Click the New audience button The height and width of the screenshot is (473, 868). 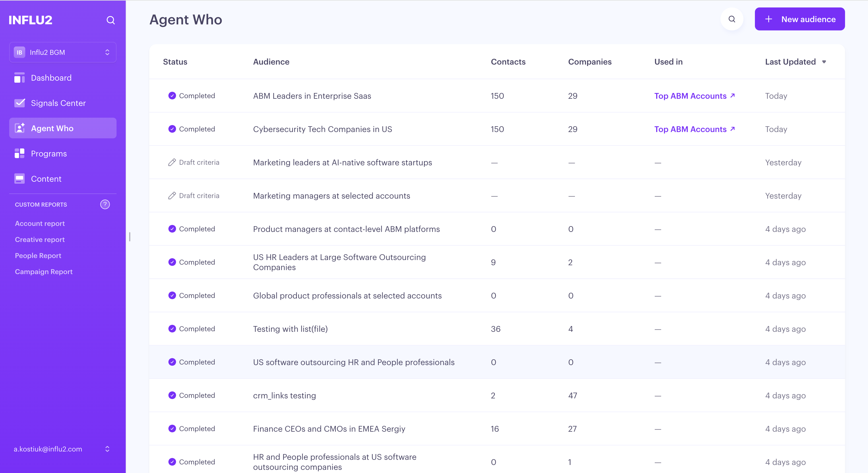click(x=800, y=19)
